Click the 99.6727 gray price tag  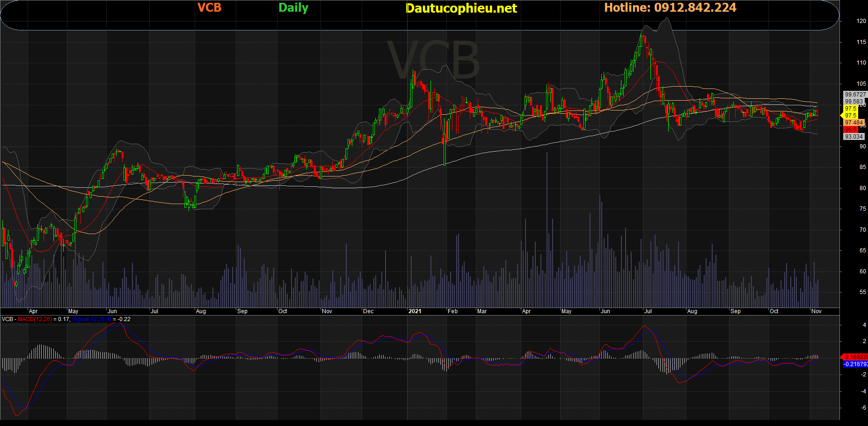(x=855, y=95)
